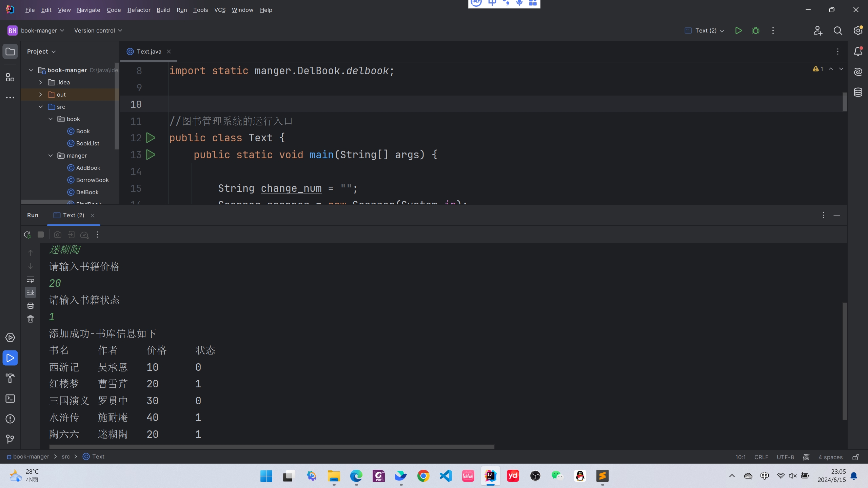Close the Text.java editor tab
Viewport: 868px width, 488px height.
(169, 52)
